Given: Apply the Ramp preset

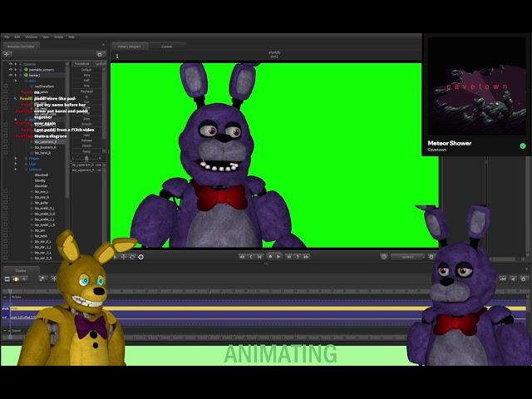Looking at the screenshot, I should (86, 151).
